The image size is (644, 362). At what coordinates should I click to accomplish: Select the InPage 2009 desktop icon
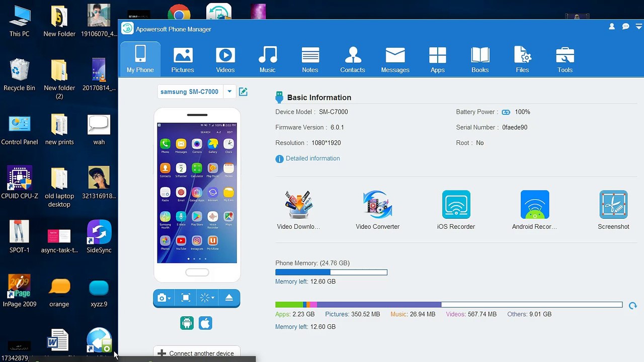coord(19,291)
